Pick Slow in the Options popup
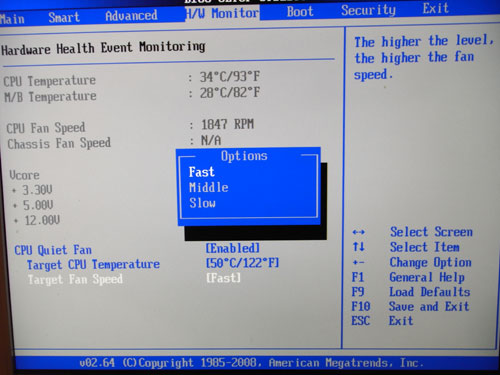500x375 pixels. tap(202, 203)
